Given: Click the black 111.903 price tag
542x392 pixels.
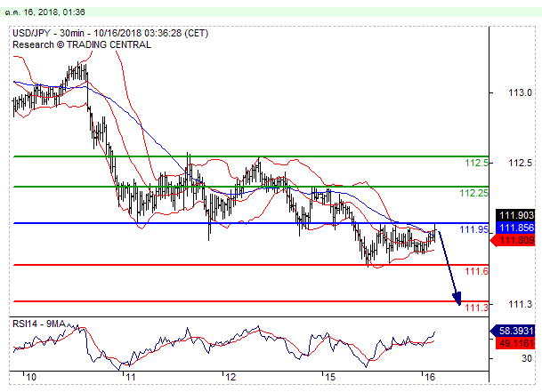Looking at the screenshot, I should coord(515,215).
